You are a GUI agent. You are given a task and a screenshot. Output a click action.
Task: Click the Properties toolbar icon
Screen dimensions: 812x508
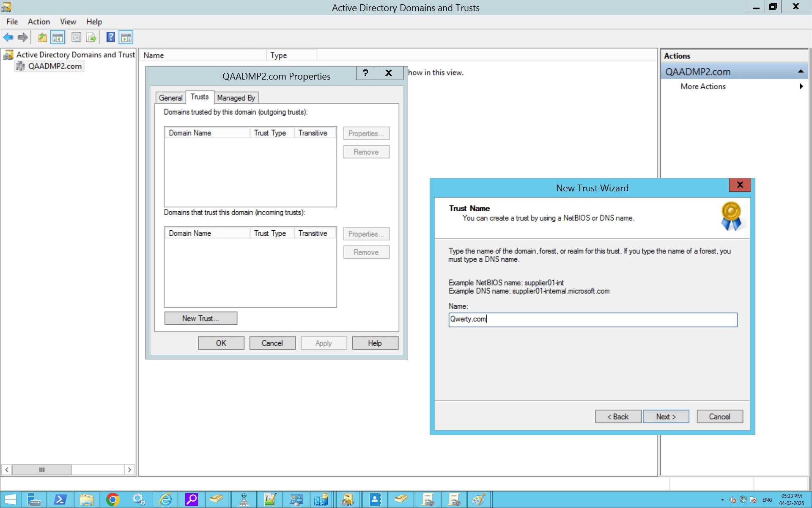point(77,37)
